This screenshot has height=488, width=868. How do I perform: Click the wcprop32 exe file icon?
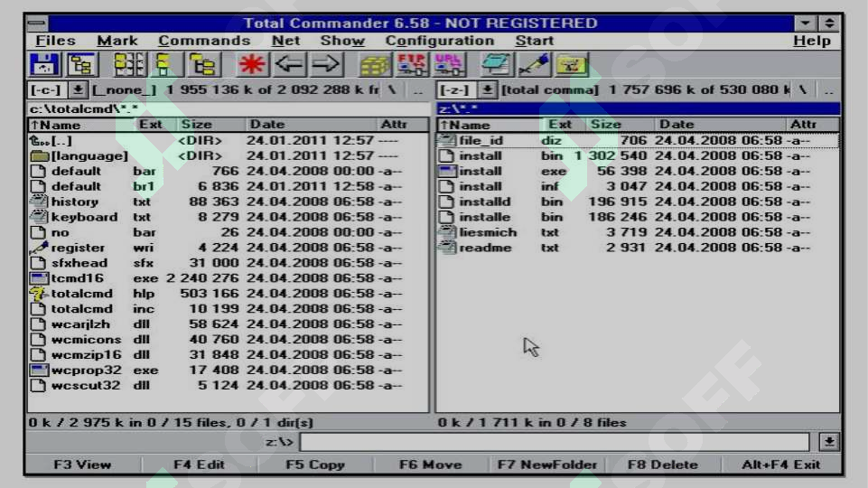pyautogui.click(x=39, y=370)
